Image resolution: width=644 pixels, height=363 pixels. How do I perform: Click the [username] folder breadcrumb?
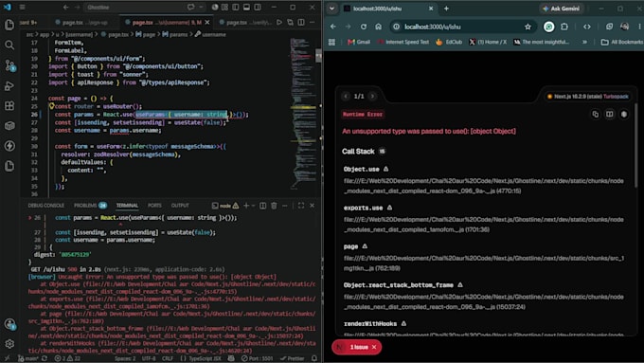pos(79,34)
